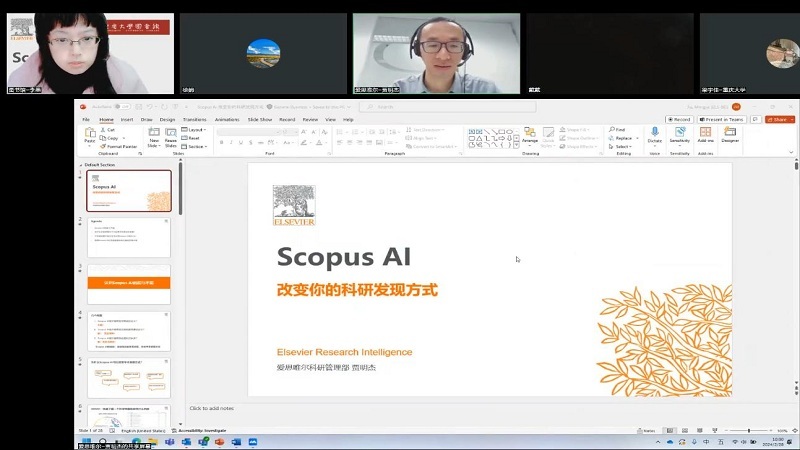Increase font size with A-up icon
The height and width of the screenshot is (450, 800).
click(x=304, y=132)
